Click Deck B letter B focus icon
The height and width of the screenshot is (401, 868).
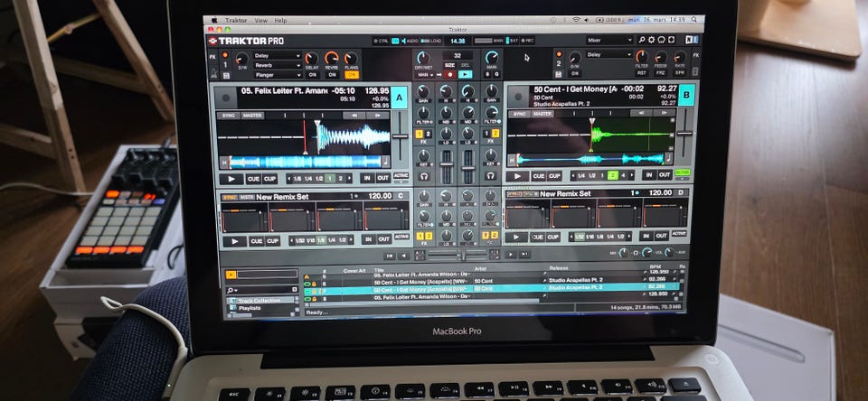click(686, 95)
